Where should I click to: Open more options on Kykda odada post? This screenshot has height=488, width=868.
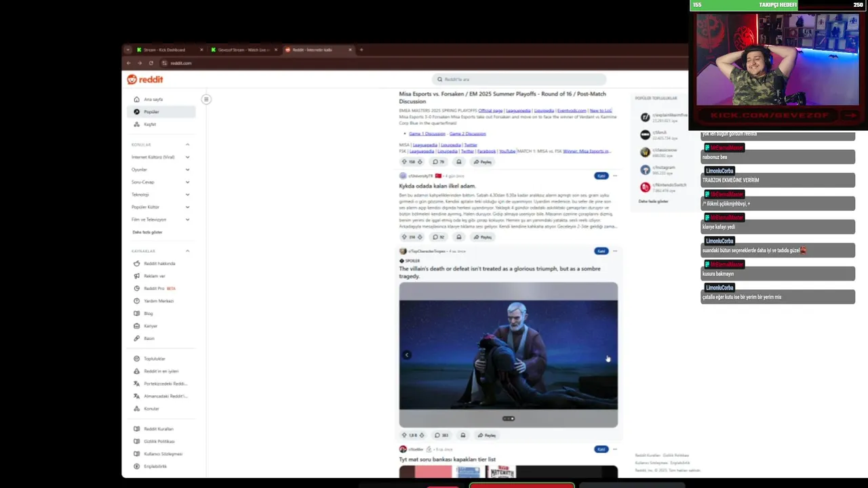pos(615,176)
